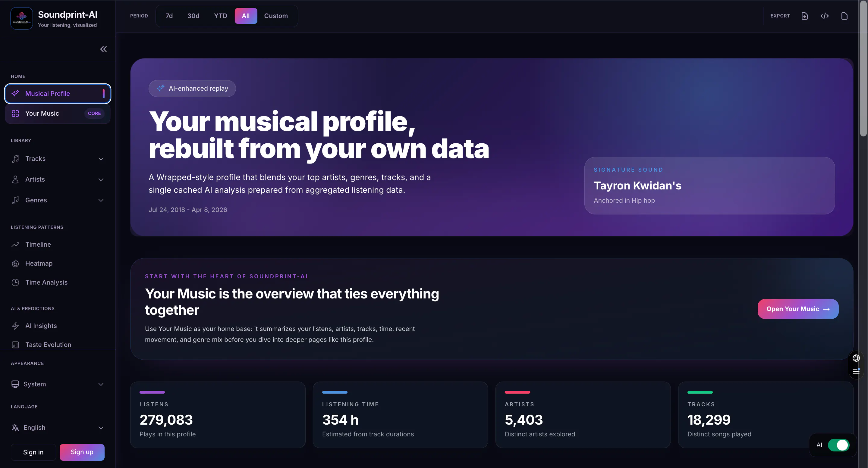Click the AI-enhanced replay badge
This screenshot has width=868, height=468.
tap(192, 89)
